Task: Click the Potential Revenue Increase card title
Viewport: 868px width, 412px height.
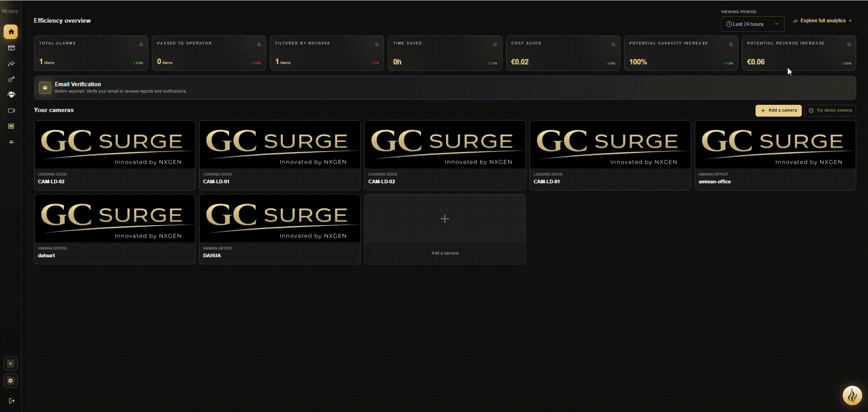Action: point(786,43)
